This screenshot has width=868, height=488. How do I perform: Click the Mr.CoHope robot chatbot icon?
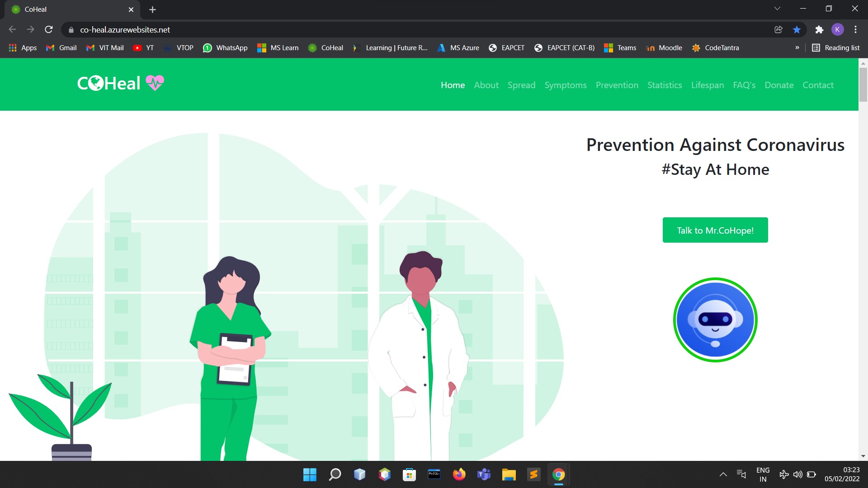click(x=715, y=320)
